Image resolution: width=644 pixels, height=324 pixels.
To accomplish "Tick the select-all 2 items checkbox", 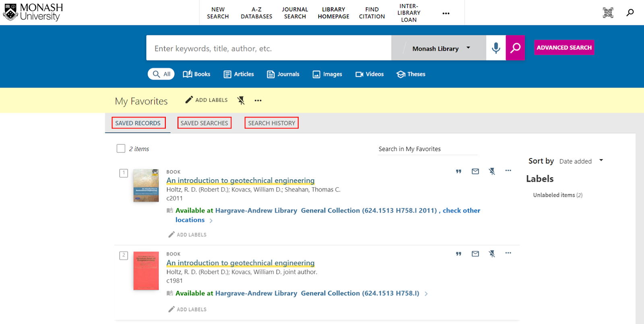I will 121,148.
